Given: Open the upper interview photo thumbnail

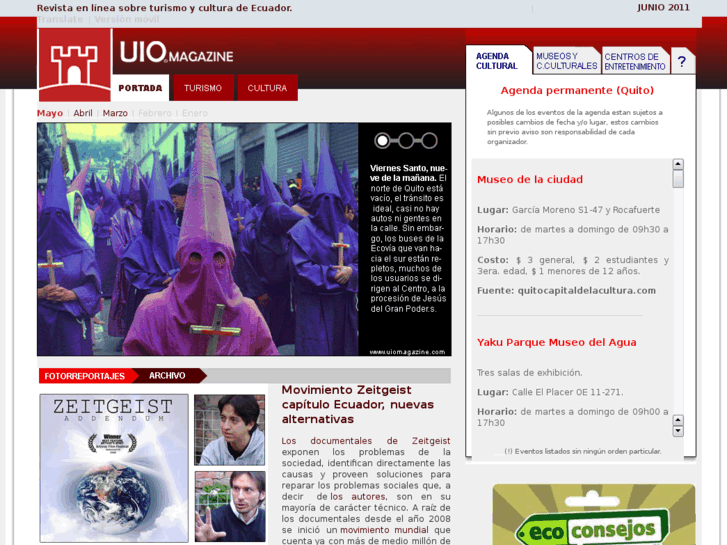Looking at the screenshot, I should tap(230, 430).
